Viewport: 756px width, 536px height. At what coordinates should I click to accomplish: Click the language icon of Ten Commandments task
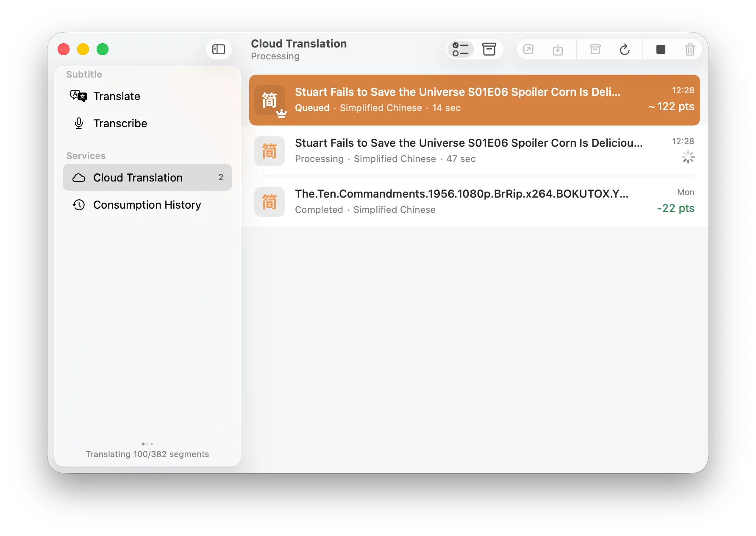coord(270,202)
